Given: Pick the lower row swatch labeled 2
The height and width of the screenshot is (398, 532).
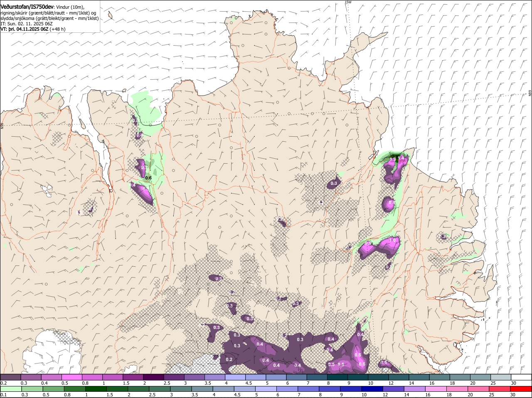Looking at the screenshot, I should click(x=138, y=389).
